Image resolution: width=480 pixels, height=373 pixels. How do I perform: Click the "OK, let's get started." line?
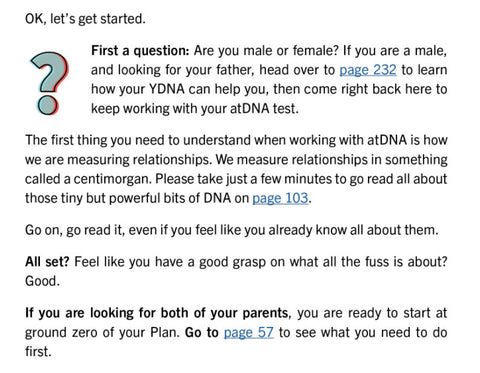tap(85, 19)
